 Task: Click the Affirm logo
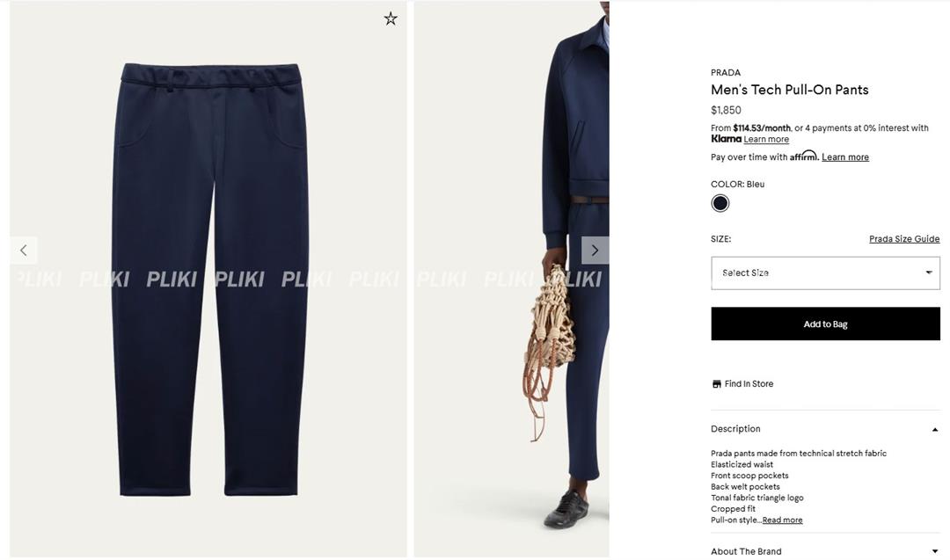(x=804, y=156)
